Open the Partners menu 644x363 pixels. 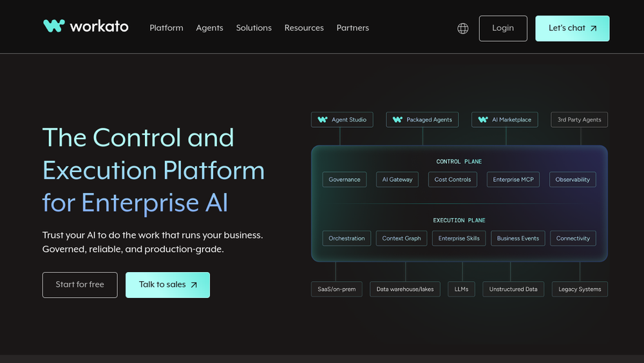[353, 28]
